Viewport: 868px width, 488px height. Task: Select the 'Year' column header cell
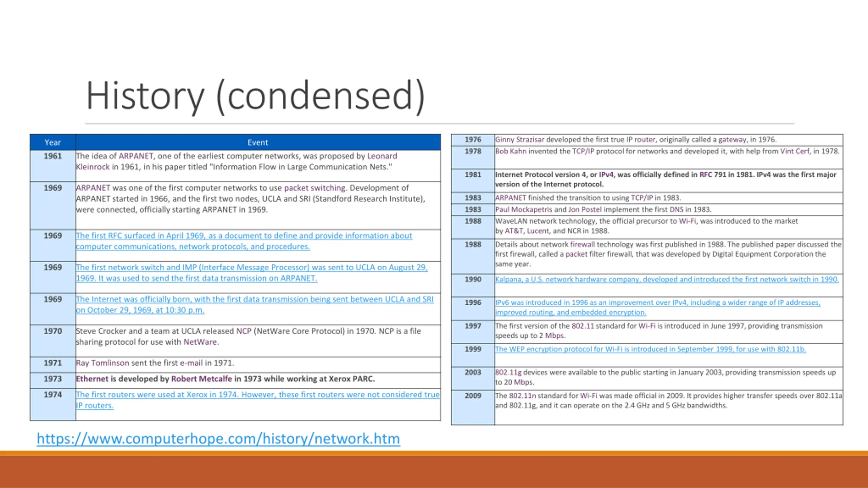click(x=53, y=143)
